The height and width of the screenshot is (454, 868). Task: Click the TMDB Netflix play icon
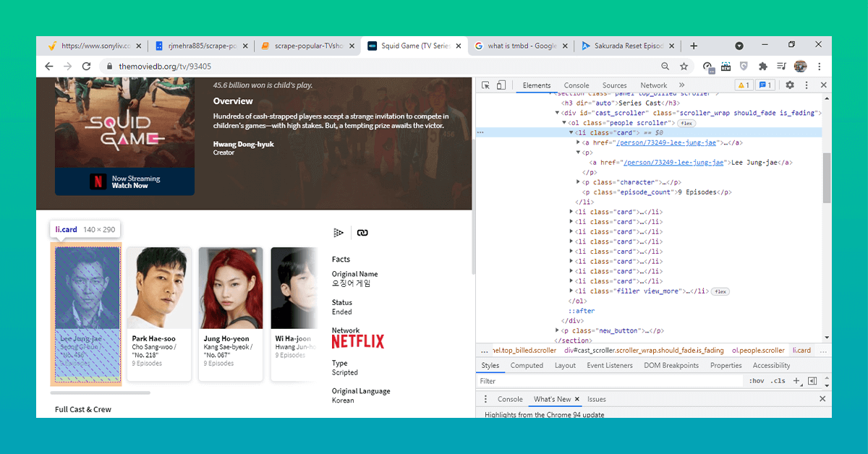click(x=338, y=233)
